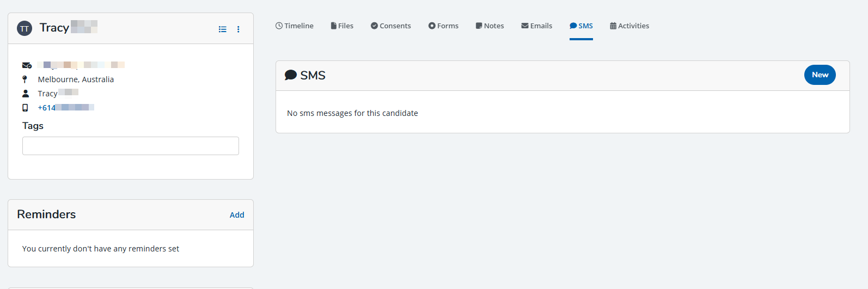868x289 pixels.
Task: Select the SMS tab
Action: (581, 26)
